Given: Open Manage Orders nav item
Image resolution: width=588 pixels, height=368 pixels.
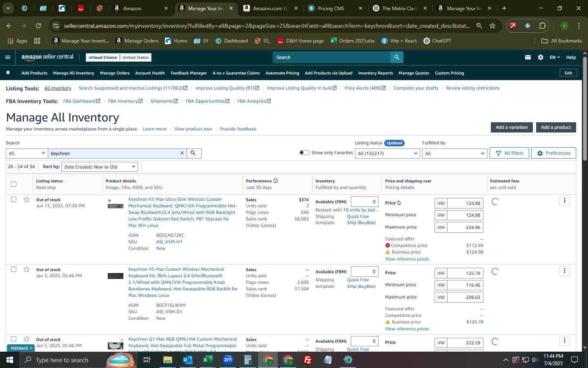Looking at the screenshot, I should point(115,73).
